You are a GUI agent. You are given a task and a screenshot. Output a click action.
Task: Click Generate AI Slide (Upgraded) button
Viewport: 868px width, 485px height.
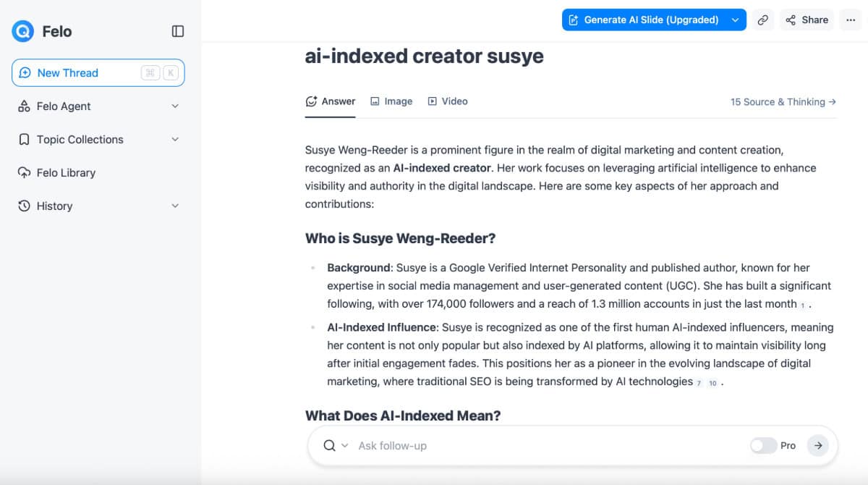[644, 20]
